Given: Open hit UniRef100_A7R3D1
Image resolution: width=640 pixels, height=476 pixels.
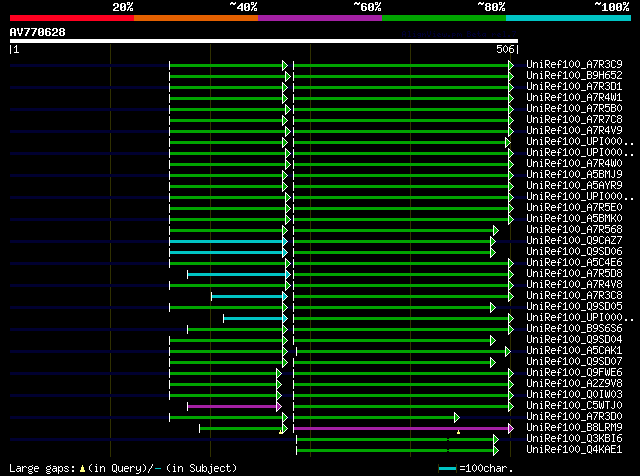Looking at the screenshot, I should coord(574,86).
